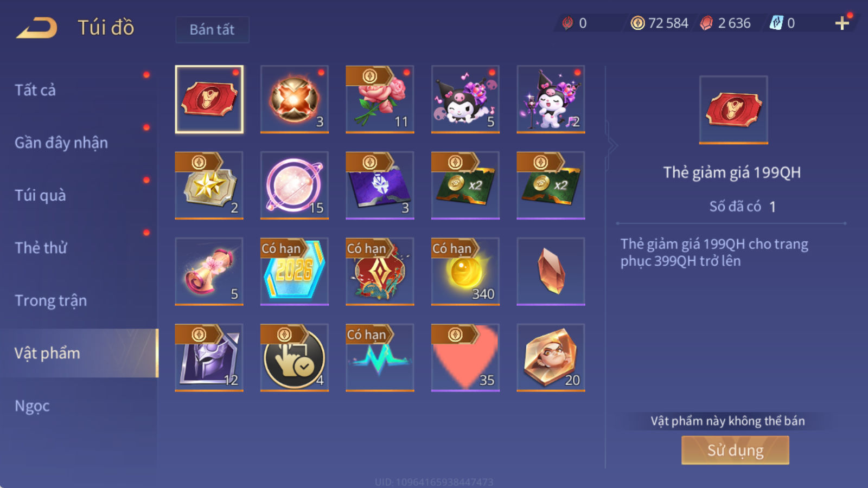Pick the 2026 limited-time item
The image size is (868, 488).
[x=295, y=271]
